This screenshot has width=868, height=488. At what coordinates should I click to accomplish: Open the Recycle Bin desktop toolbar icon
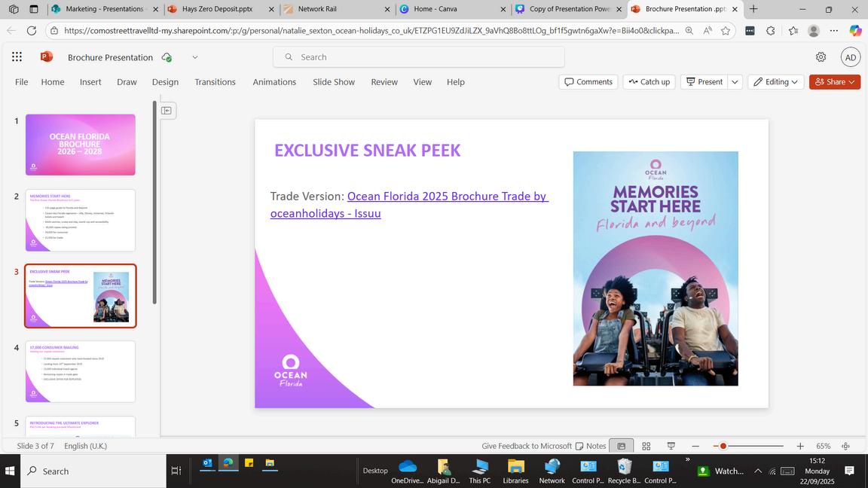[x=624, y=471]
